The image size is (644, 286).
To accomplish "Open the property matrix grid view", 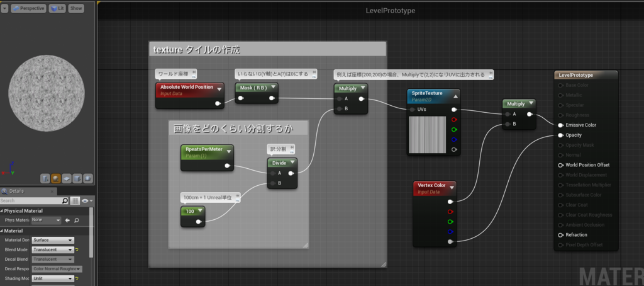I will pyautogui.click(x=75, y=201).
